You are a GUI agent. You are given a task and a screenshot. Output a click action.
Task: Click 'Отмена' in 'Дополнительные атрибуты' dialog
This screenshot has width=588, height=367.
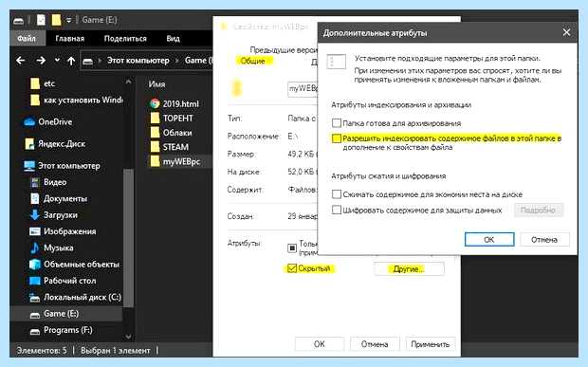[544, 239]
